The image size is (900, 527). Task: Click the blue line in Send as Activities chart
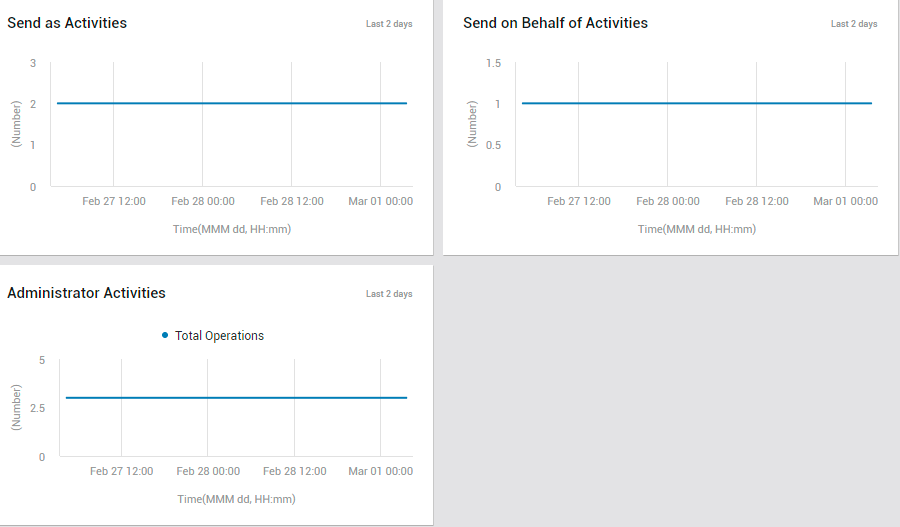point(232,103)
